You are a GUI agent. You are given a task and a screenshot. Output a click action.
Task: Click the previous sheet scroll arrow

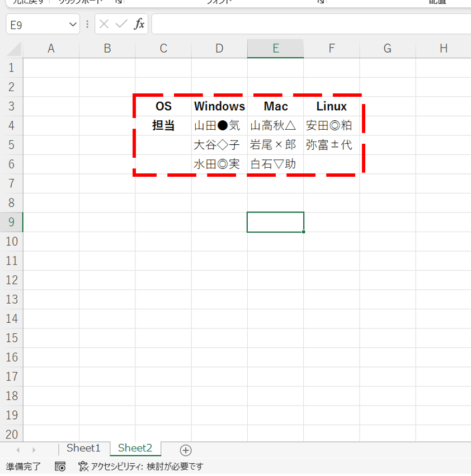click(x=18, y=450)
